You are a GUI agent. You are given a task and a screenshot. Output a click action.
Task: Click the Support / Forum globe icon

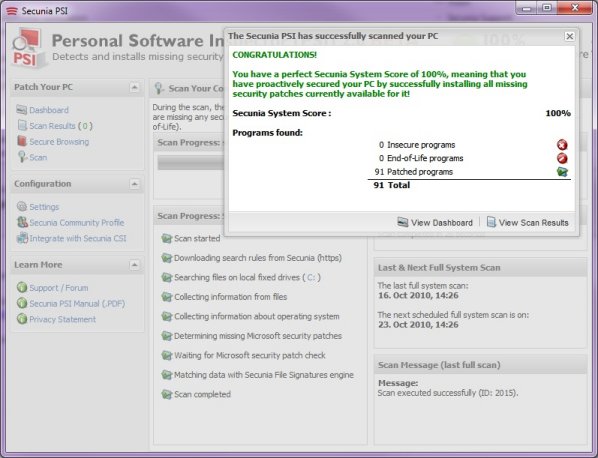[x=22, y=288]
